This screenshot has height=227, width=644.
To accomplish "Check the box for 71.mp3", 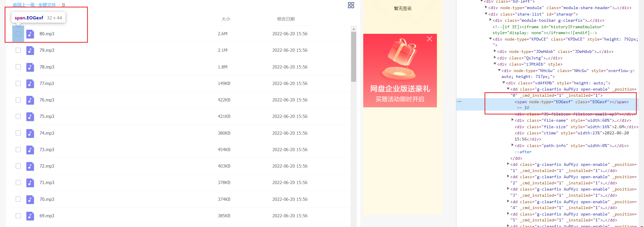I will coord(18,183).
